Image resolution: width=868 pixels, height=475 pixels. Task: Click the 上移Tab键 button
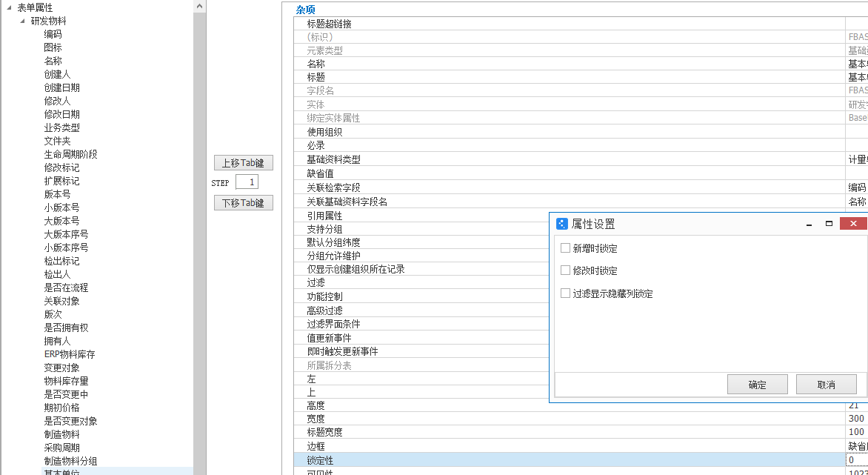(244, 163)
